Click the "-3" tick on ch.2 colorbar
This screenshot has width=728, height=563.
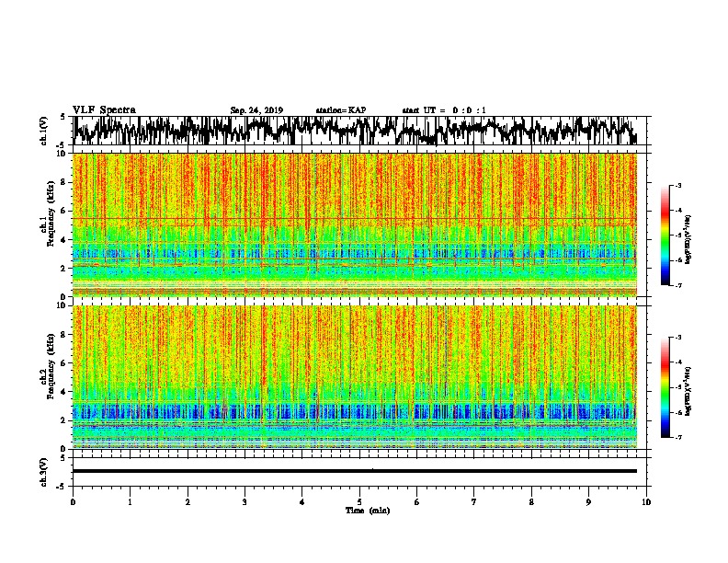677,338
